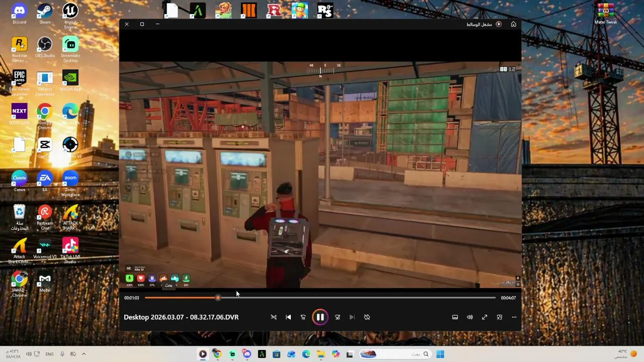Viewport: 644px width, 362px height.
Task: Open Outlook from the taskbar
Action: (x=291, y=354)
